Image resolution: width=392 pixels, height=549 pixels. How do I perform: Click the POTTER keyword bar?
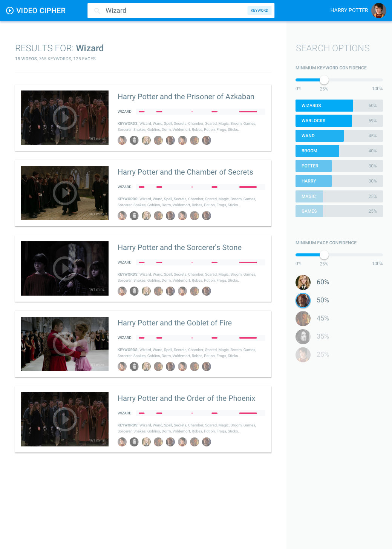coord(339,166)
